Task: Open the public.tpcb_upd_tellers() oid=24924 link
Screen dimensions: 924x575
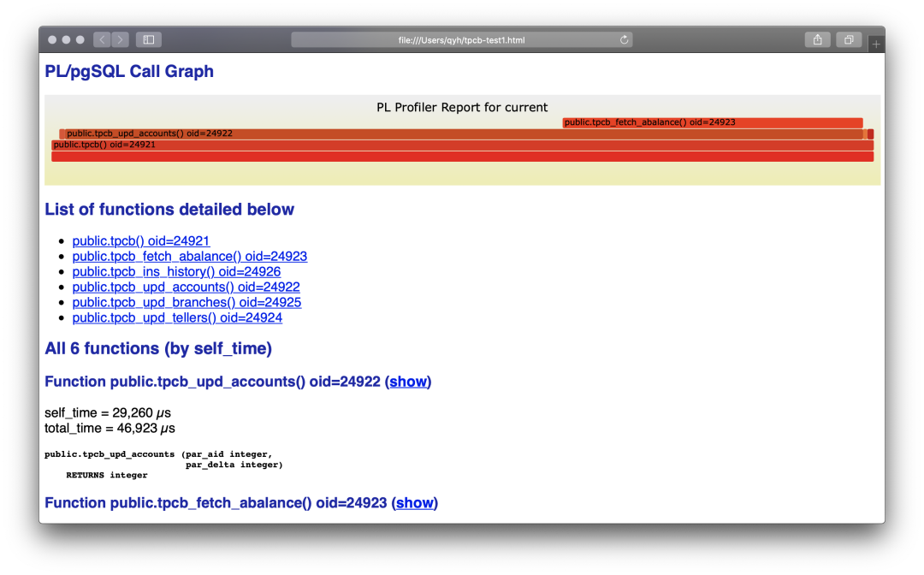Action: click(177, 317)
